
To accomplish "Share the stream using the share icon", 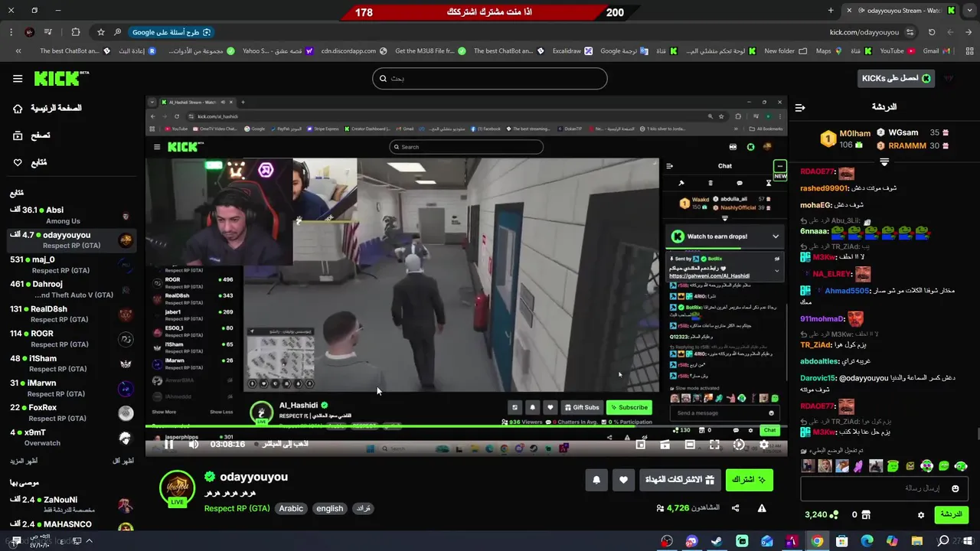I will pyautogui.click(x=735, y=508).
